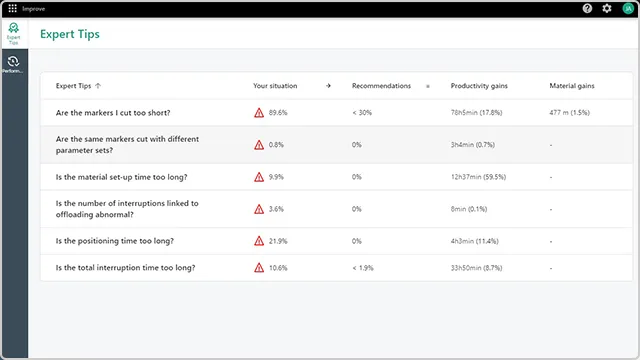This screenshot has width=640, height=360.
Task: Open the app launcher grid icon
Action: [13, 8]
